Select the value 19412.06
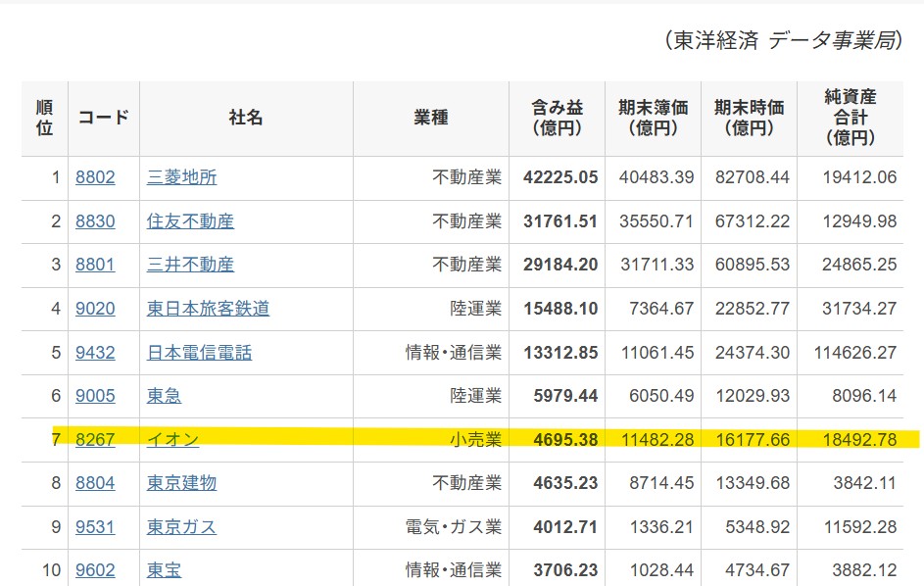The height and width of the screenshot is (586, 924). [x=859, y=177]
